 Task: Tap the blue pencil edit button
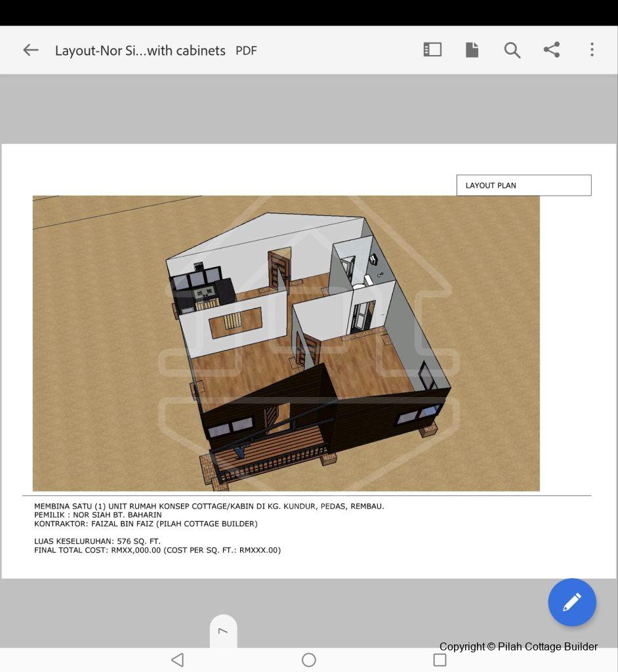(x=572, y=602)
